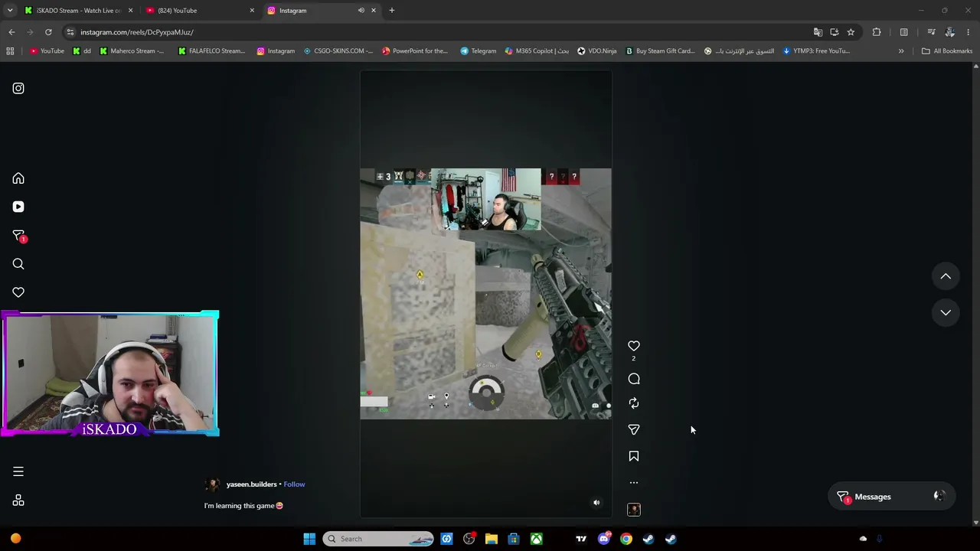Open Google Chrome from the taskbar
This screenshot has width=980, height=551.
[626, 539]
